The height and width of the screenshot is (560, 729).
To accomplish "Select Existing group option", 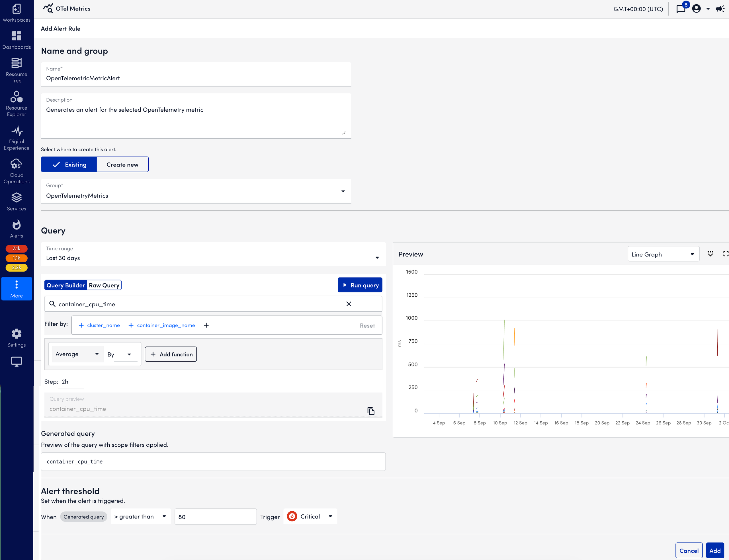I will coord(69,164).
